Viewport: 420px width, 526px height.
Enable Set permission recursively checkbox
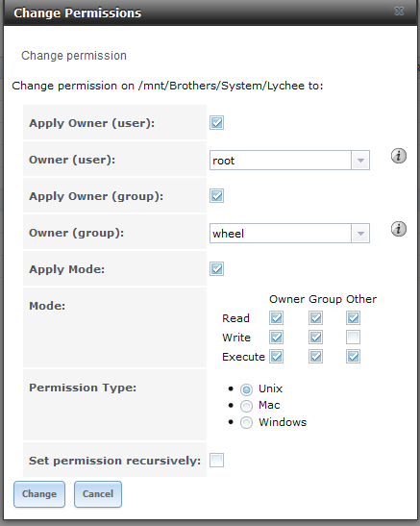click(216, 461)
